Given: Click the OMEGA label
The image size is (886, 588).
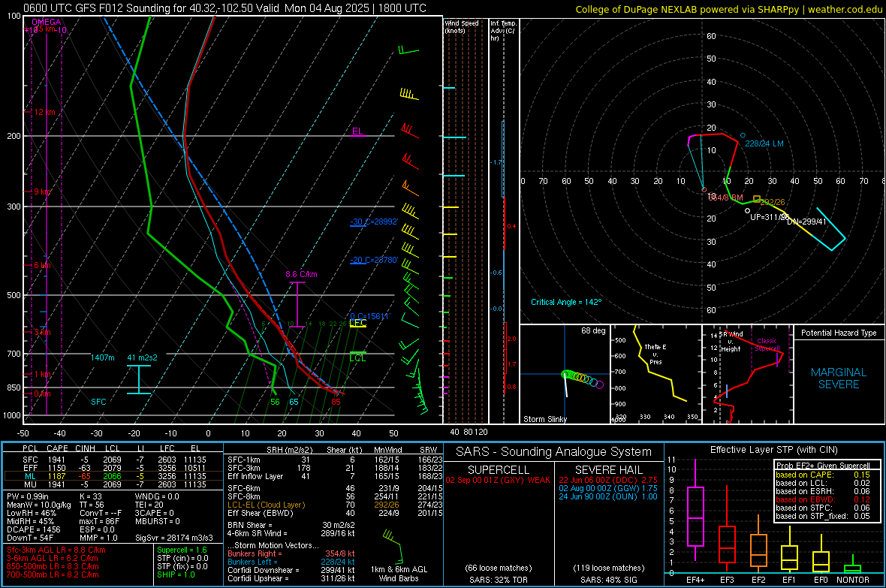Looking at the screenshot, I should tap(47, 22).
